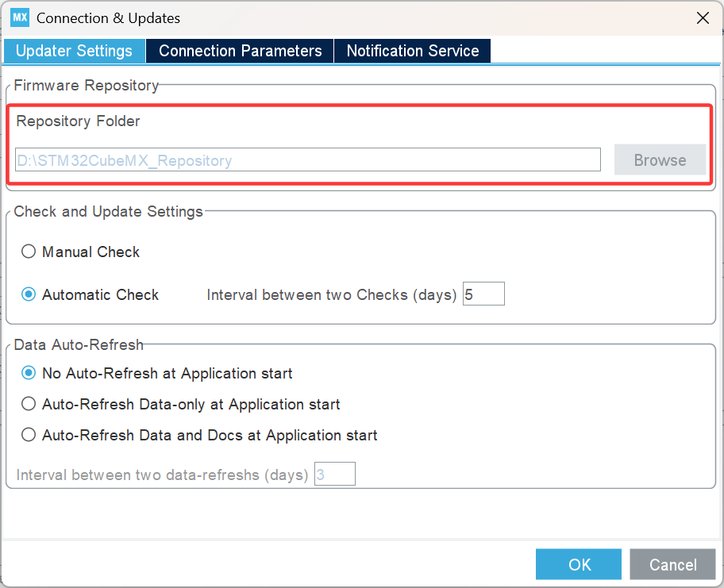This screenshot has width=724, height=588.
Task: Close the Connection & Updates dialog
Action: [x=703, y=18]
